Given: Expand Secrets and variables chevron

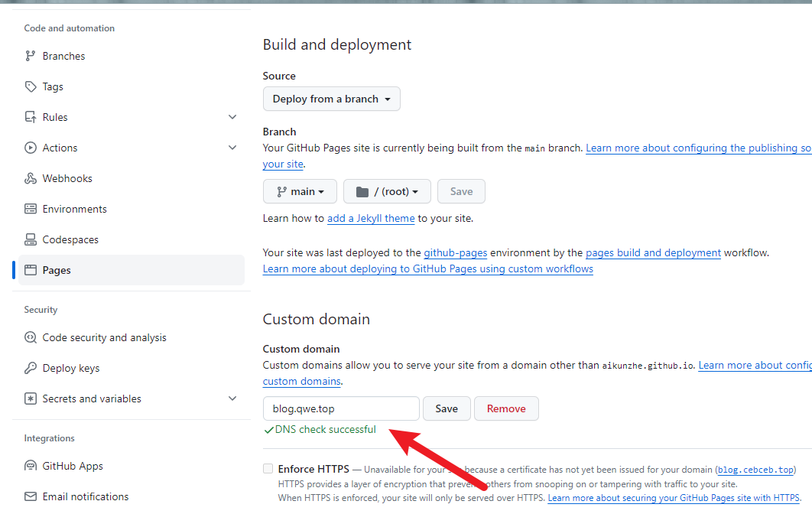Looking at the screenshot, I should point(232,399).
